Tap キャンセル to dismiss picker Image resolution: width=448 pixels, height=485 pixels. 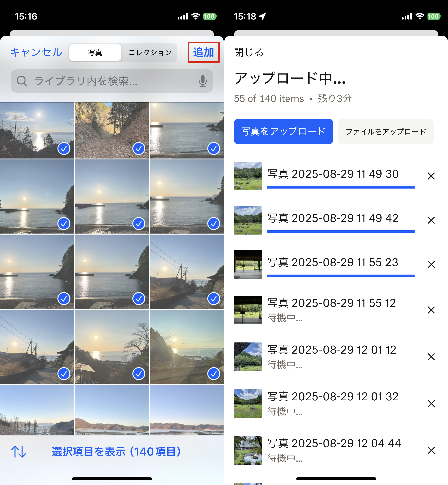[x=36, y=52]
